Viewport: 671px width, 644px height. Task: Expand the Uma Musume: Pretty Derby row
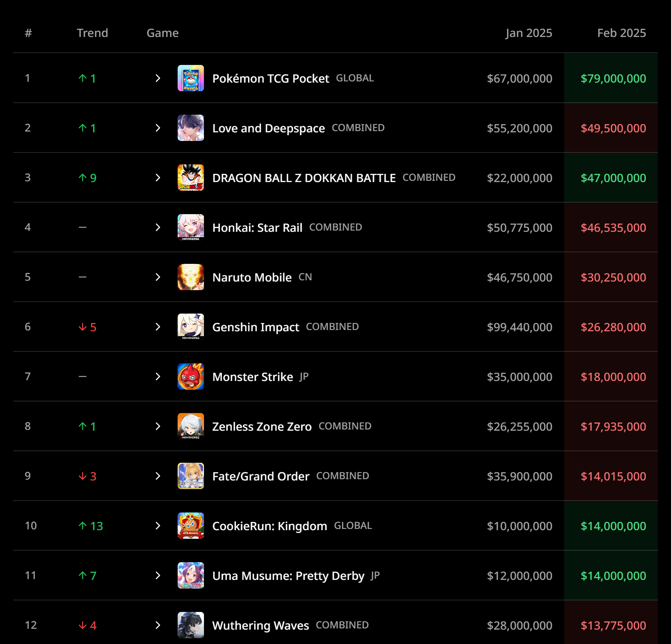pos(158,575)
